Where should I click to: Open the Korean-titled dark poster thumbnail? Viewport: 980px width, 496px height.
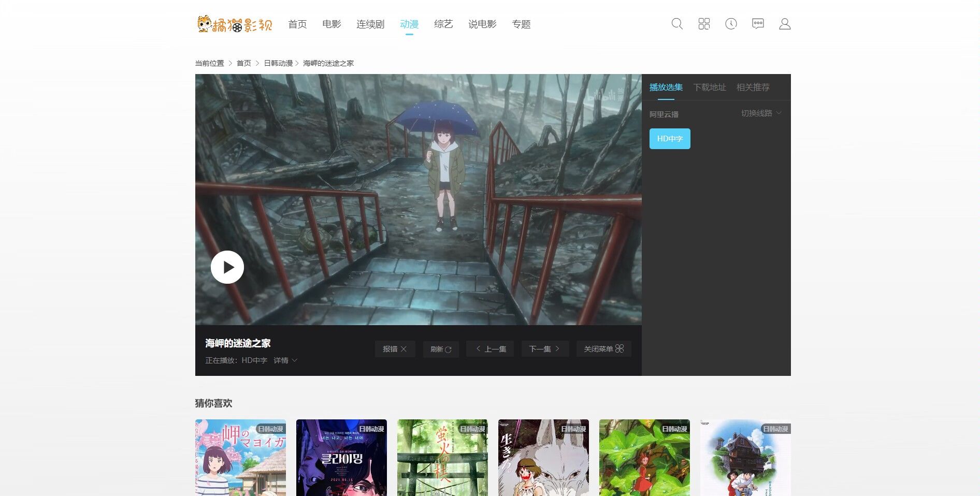341,458
